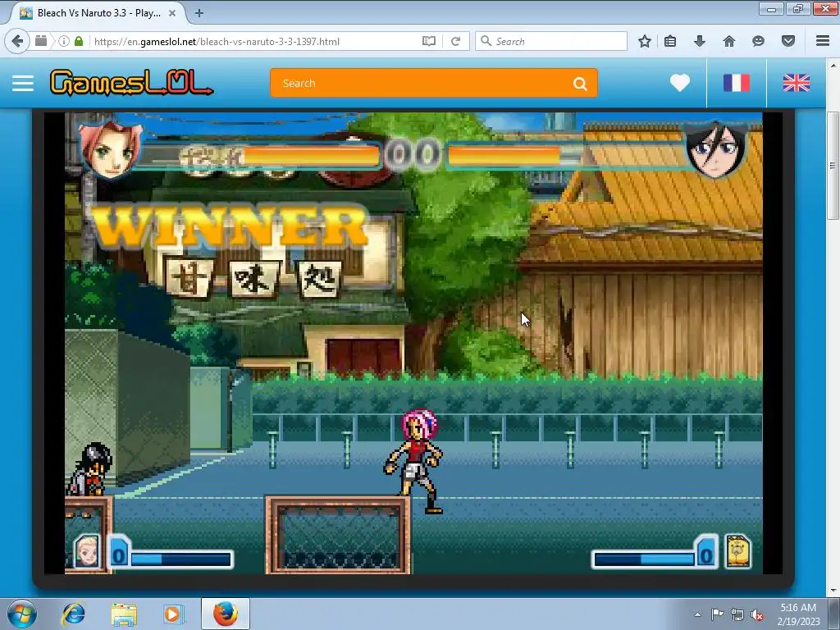840x630 pixels.
Task: Bookmark this page with the star icon
Action: pyautogui.click(x=645, y=41)
